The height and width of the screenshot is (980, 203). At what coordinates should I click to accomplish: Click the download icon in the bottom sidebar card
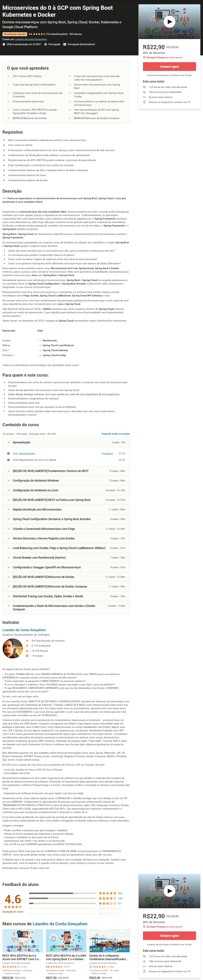click(x=144, y=961)
